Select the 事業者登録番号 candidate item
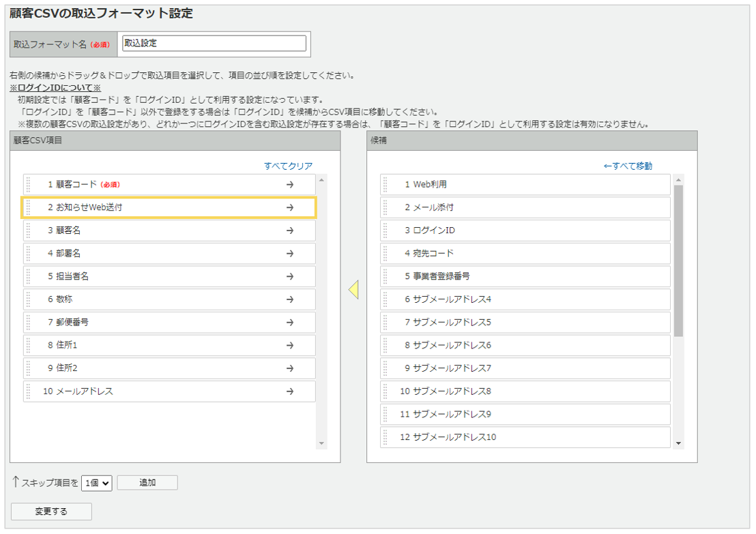Image resolution: width=756 pixels, height=534 pixels. tap(525, 276)
